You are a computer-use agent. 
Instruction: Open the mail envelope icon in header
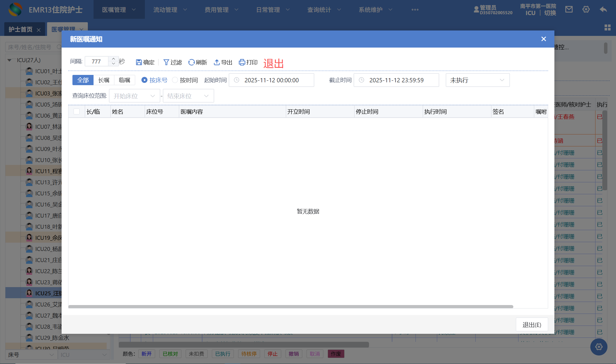coord(569,9)
